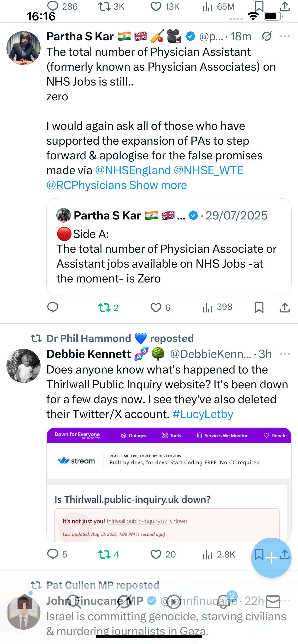
Task: Like Partha S Kar's Physician Assistant tweet
Action: coord(156,307)
